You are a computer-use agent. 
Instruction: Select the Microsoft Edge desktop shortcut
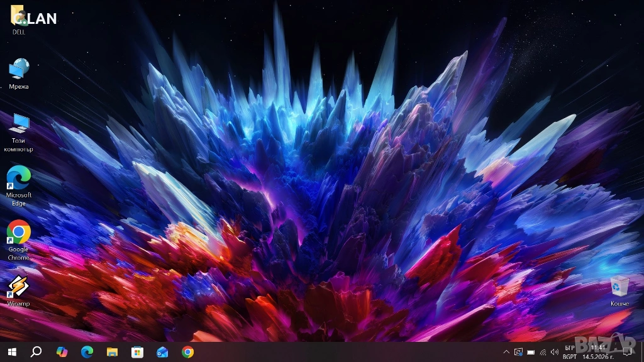click(x=18, y=186)
